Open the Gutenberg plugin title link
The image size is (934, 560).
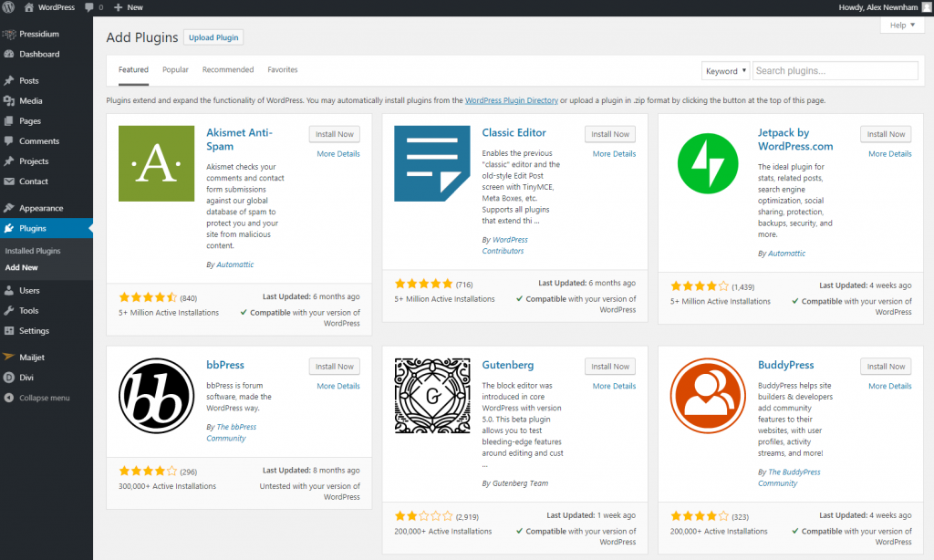(x=507, y=365)
